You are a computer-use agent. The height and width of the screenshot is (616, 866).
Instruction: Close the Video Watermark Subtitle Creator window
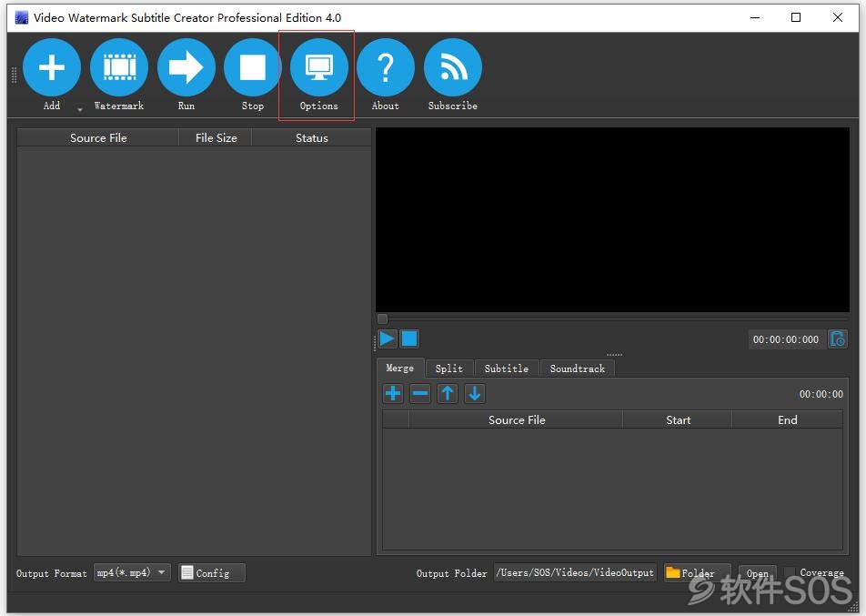pos(837,17)
